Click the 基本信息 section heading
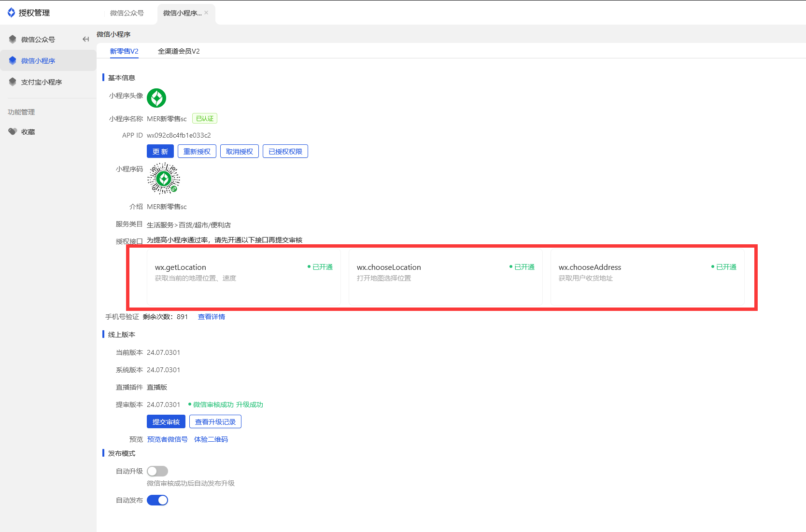This screenshot has width=806, height=532. pos(122,78)
